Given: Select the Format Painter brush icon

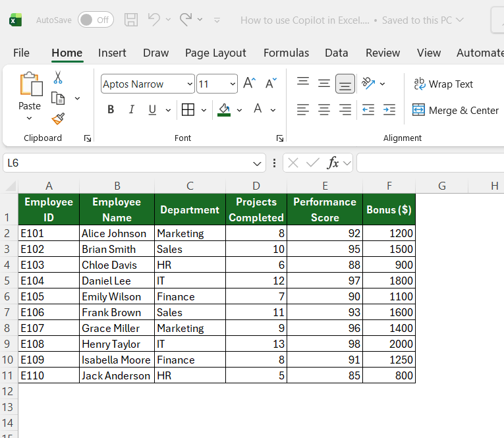Looking at the screenshot, I should click(58, 119).
